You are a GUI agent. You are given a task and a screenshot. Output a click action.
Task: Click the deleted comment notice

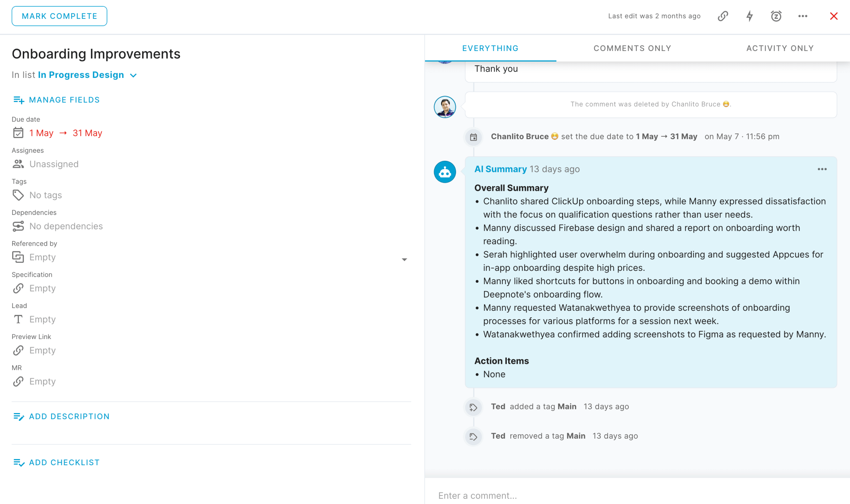point(651,105)
